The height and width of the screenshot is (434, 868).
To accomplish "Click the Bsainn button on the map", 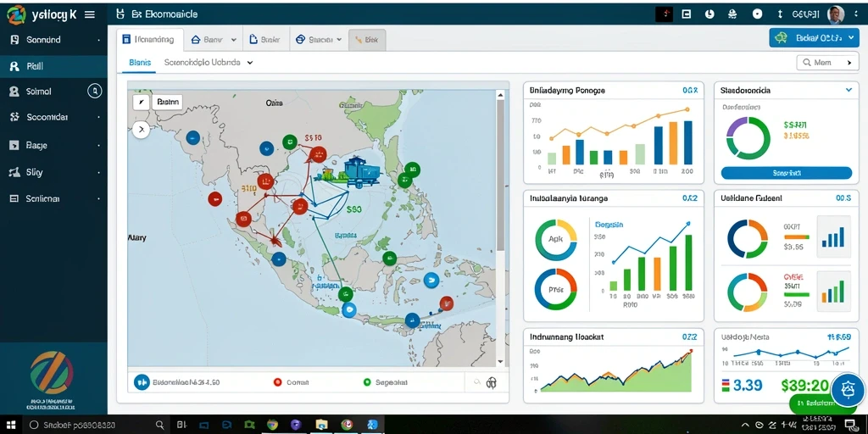I will click(x=166, y=102).
